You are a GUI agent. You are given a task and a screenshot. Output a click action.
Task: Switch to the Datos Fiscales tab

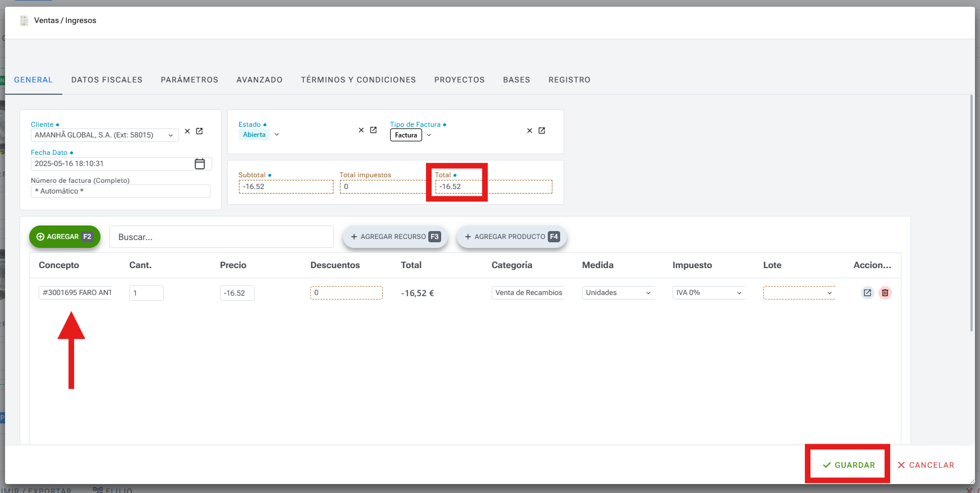107,80
